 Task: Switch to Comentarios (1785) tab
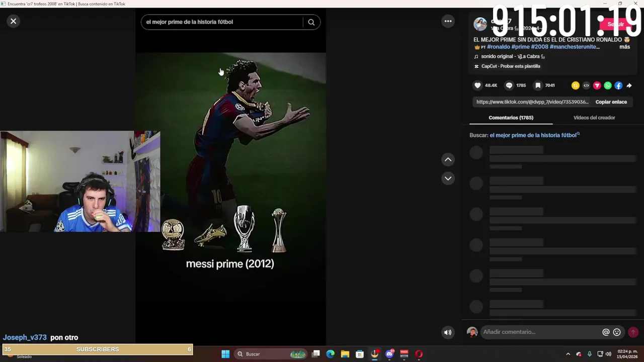511,118
